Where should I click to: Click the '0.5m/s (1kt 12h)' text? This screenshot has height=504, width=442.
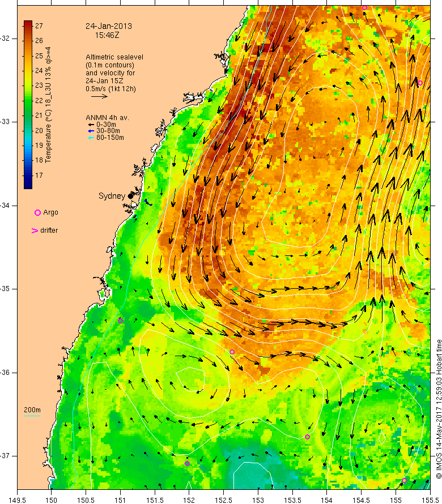point(110,89)
